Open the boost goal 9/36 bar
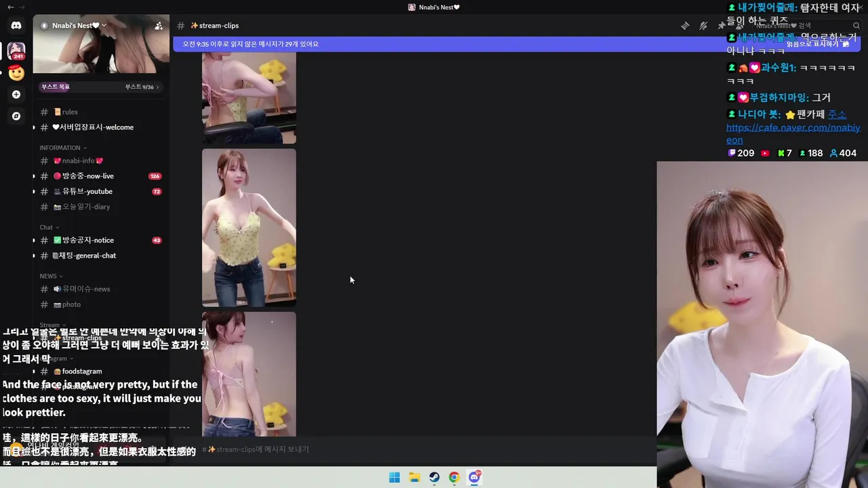 pos(101,87)
